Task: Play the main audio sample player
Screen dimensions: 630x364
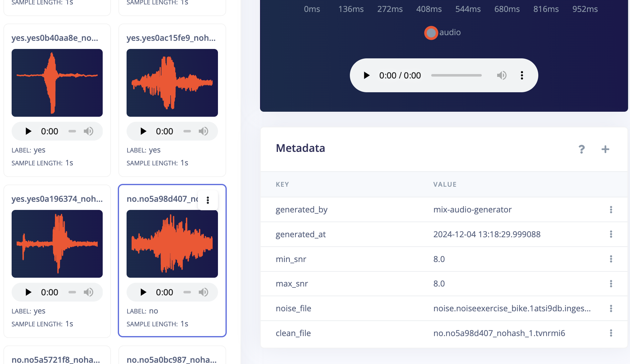Action: click(367, 75)
